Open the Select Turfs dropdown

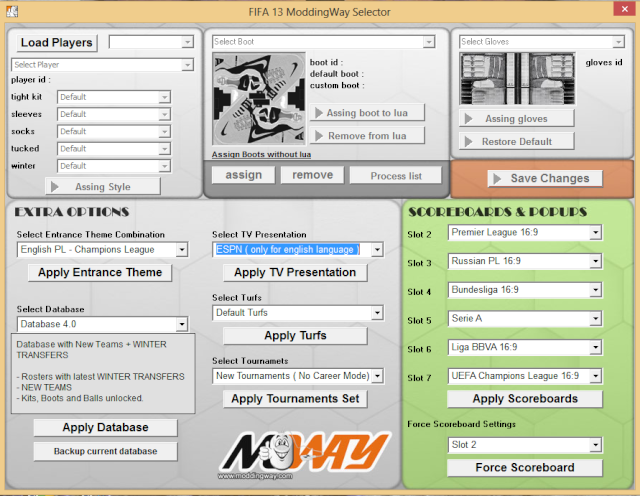[x=298, y=313]
